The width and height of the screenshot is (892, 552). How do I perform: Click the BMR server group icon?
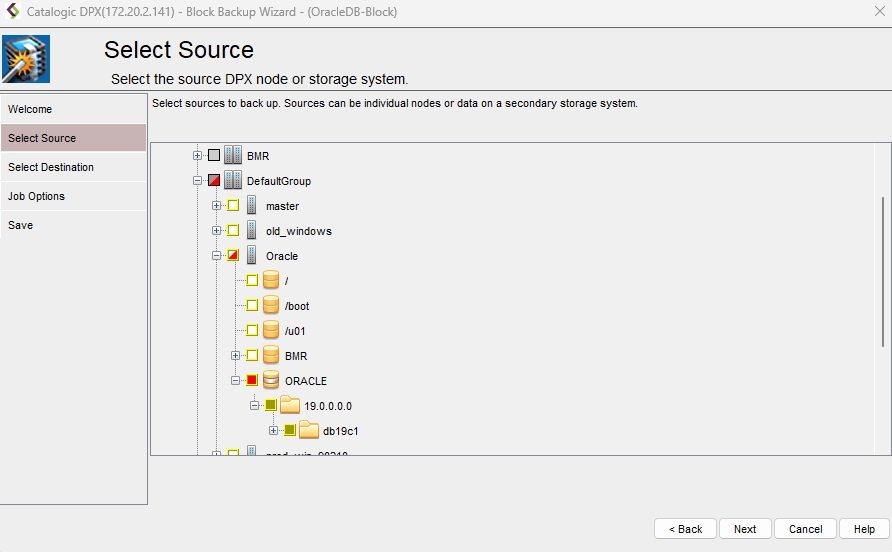233,156
